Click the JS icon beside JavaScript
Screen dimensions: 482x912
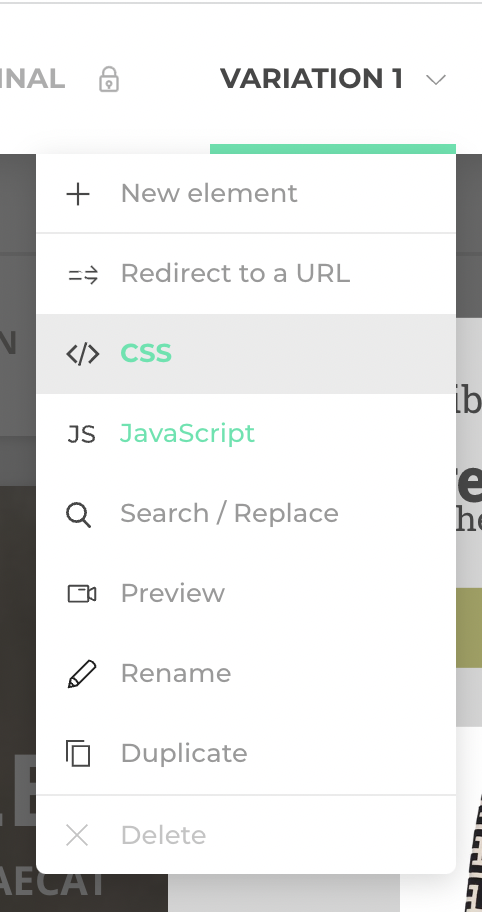tap(81, 434)
